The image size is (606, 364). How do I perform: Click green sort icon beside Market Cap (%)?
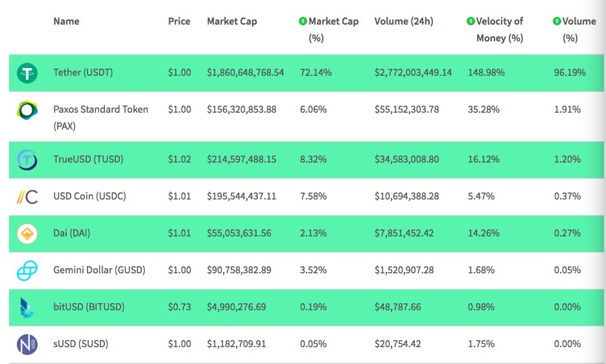(x=303, y=21)
